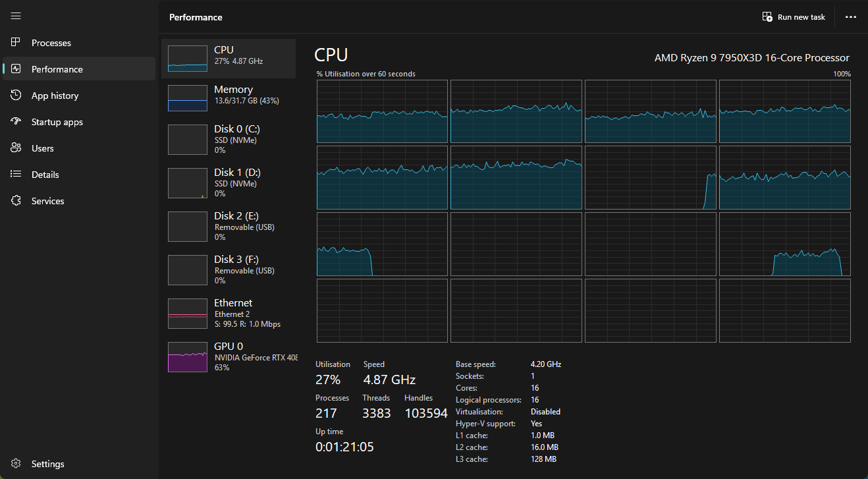Image resolution: width=868 pixels, height=479 pixels.
Task: Select the Performance tab in sidebar
Action: click(x=57, y=69)
